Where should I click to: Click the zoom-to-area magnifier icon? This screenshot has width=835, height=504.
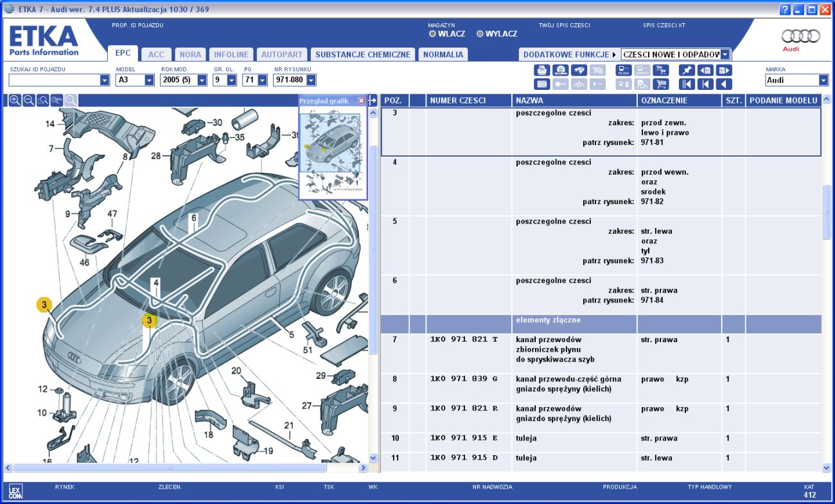(43, 100)
